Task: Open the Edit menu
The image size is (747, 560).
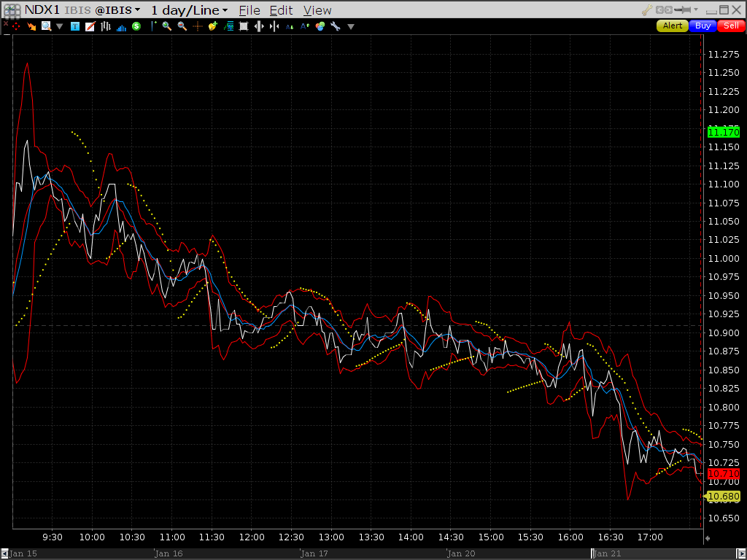Action: click(281, 10)
